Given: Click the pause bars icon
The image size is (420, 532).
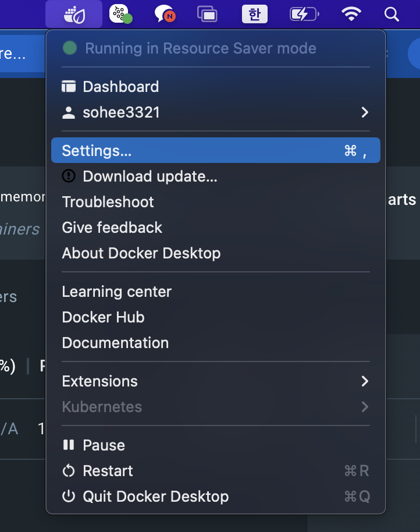Looking at the screenshot, I should 69,445.
